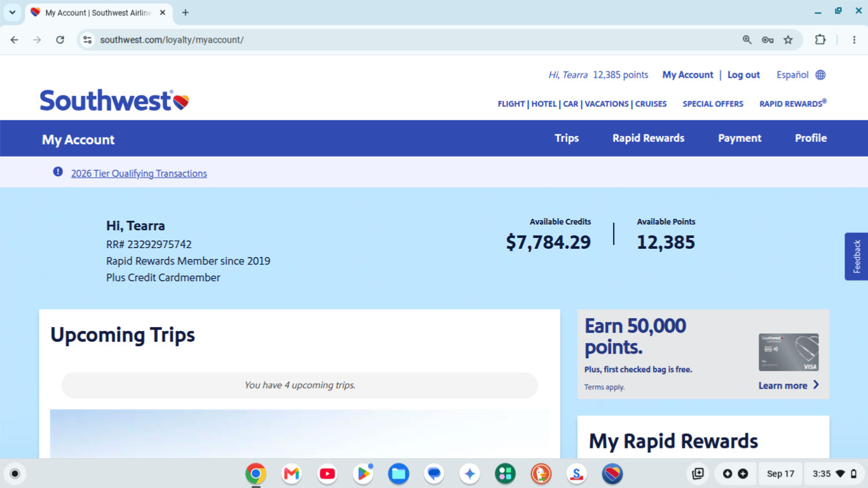Screen dimensions: 868x488
Task: Select Payment in the My Account bar
Action: (x=740, y=138)
